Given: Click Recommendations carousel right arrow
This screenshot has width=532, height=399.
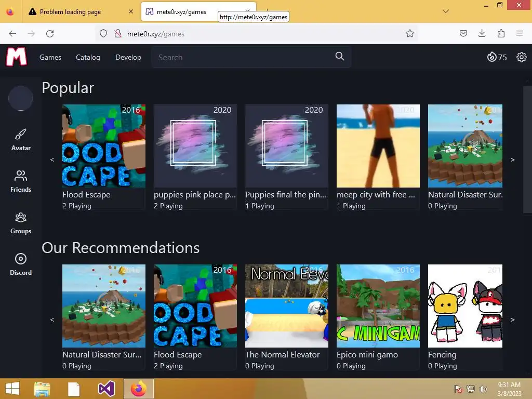Looking at the screenshot, I should (513, 320).
